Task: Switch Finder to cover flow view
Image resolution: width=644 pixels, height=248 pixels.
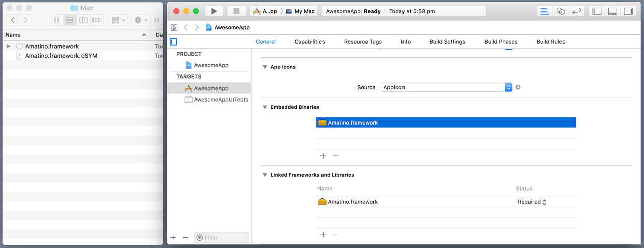Action: click(x=97, y=20)
